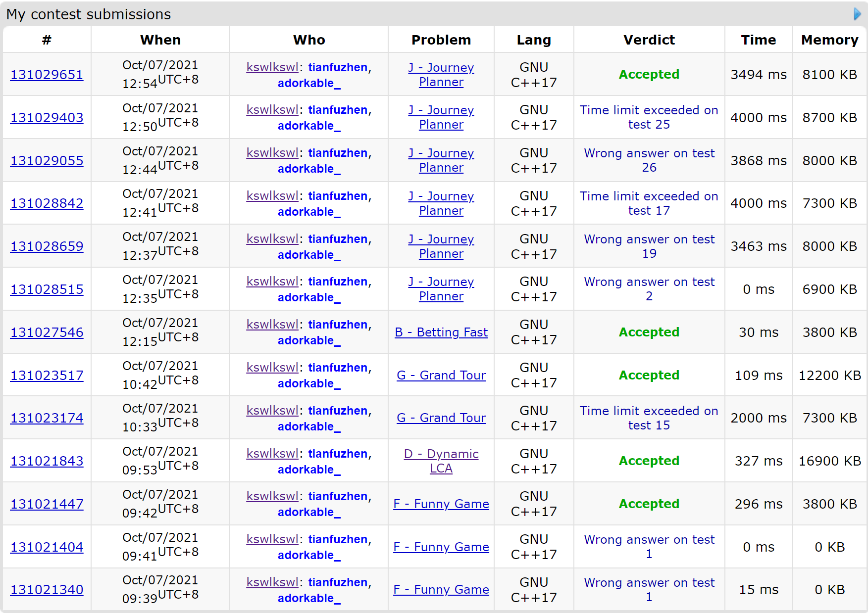This screenshot has width=868, height=613.
Task: Open submission 131029651
Action: pos(47,75)
